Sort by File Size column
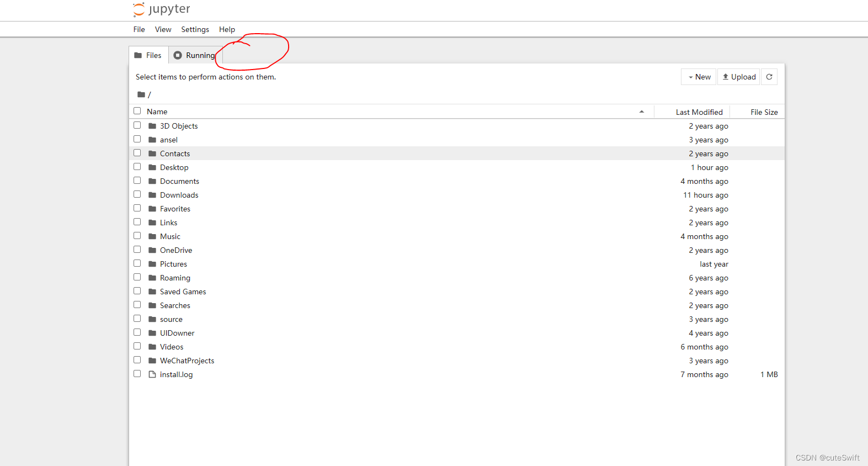 click(764, 112)
